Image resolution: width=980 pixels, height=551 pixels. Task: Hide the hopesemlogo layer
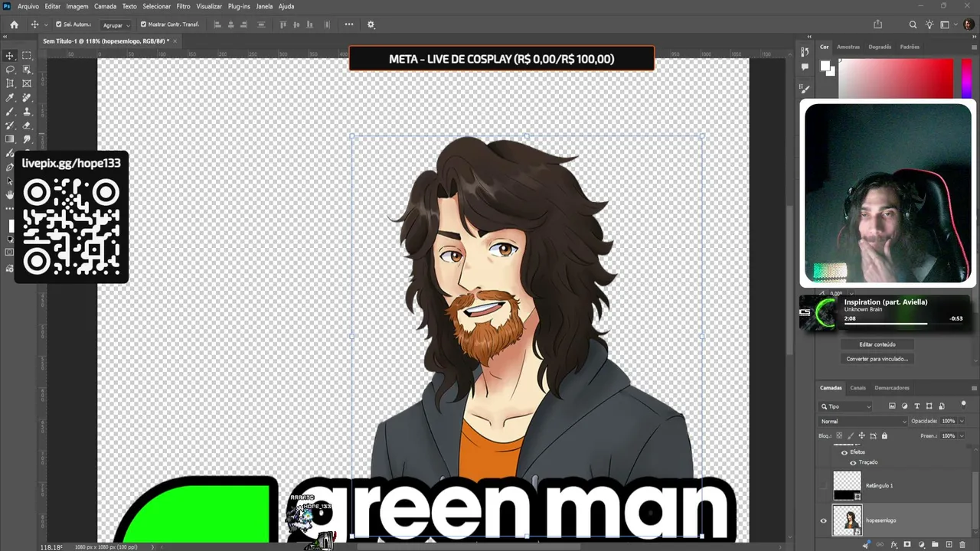(x=824, y=520)
